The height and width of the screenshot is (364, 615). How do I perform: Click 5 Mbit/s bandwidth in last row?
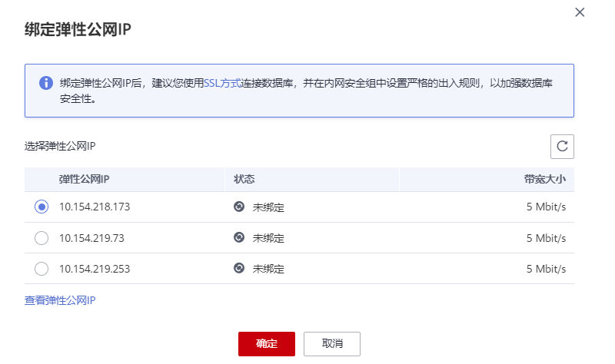click(546, 269)
